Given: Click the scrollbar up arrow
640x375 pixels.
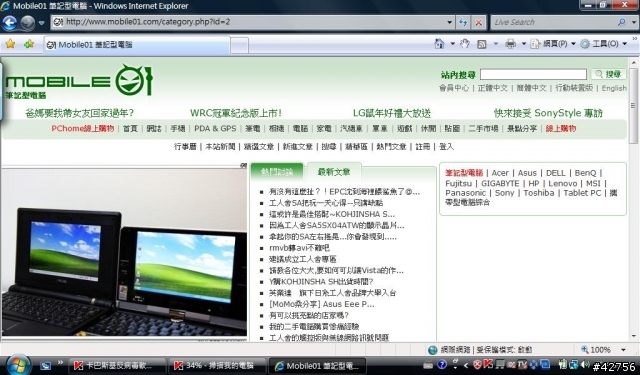Looking at the screenshot, I should pyautogui.click(x=633, y=63).
